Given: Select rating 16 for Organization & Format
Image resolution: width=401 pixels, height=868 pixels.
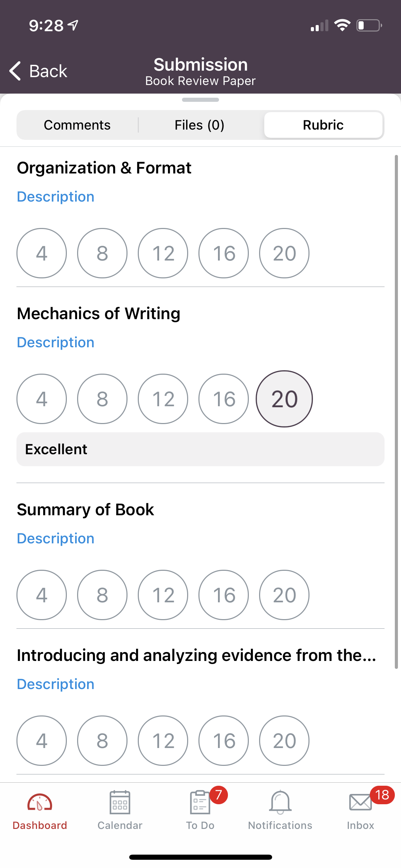Looking at the screenshot, I should 224,253.
